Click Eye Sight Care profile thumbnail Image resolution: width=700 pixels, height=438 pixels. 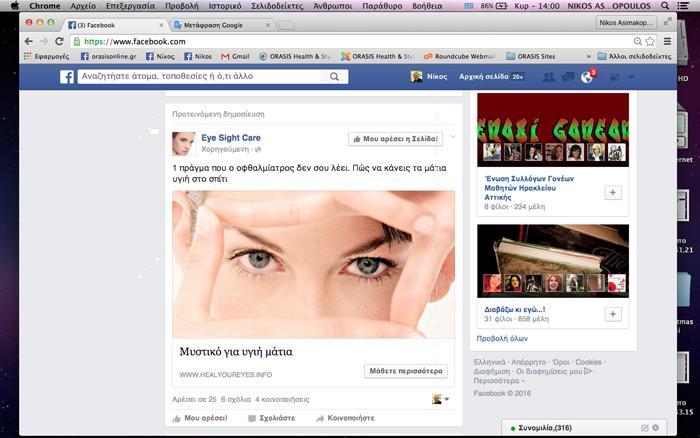click(x=183, y=143)
